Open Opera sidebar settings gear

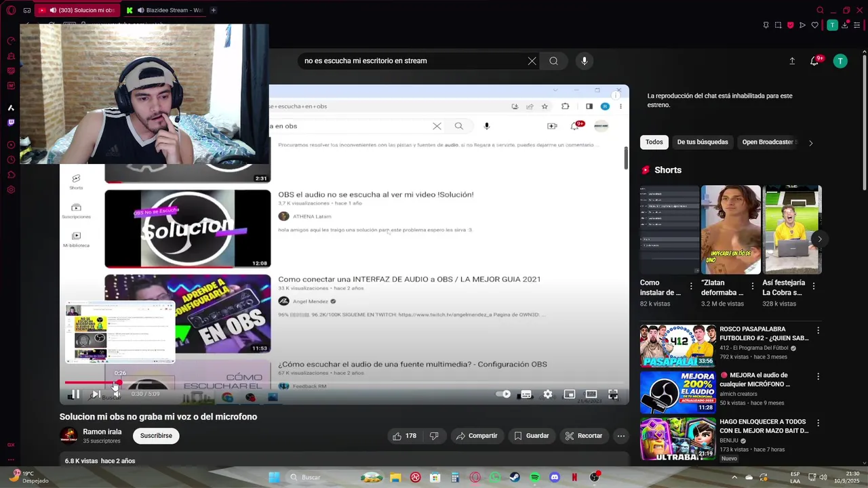point(11,190)
